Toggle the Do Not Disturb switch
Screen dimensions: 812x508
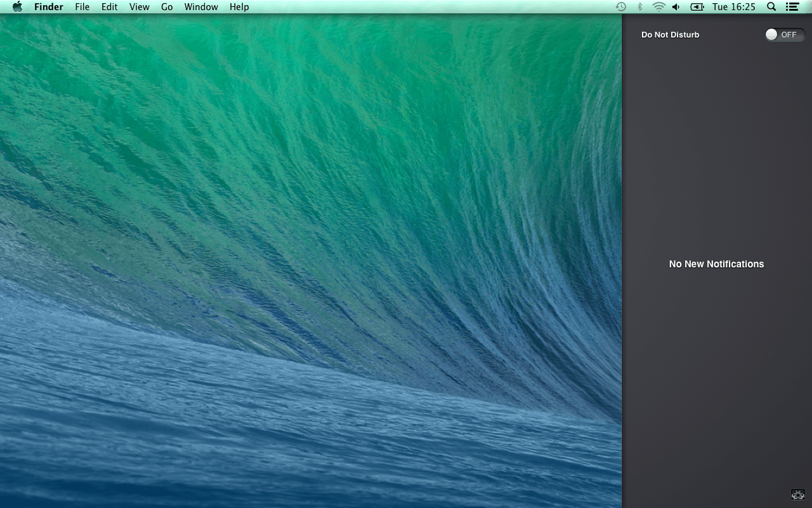[785, 35]
